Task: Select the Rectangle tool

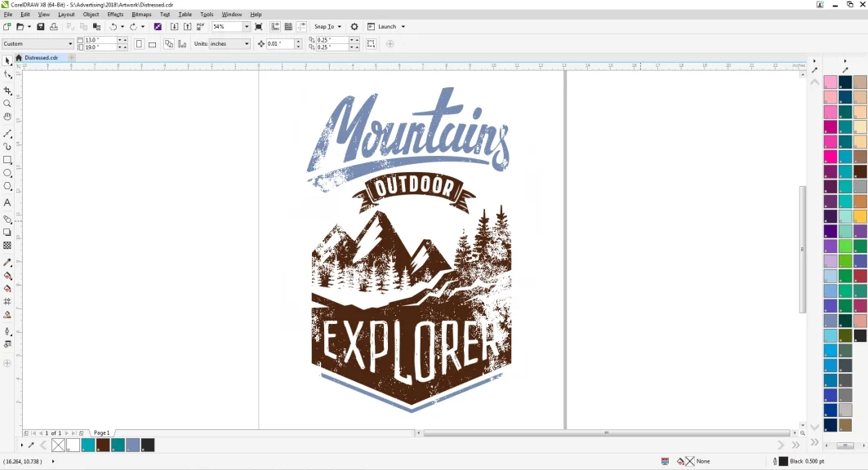Action: [x=7, y=160]
